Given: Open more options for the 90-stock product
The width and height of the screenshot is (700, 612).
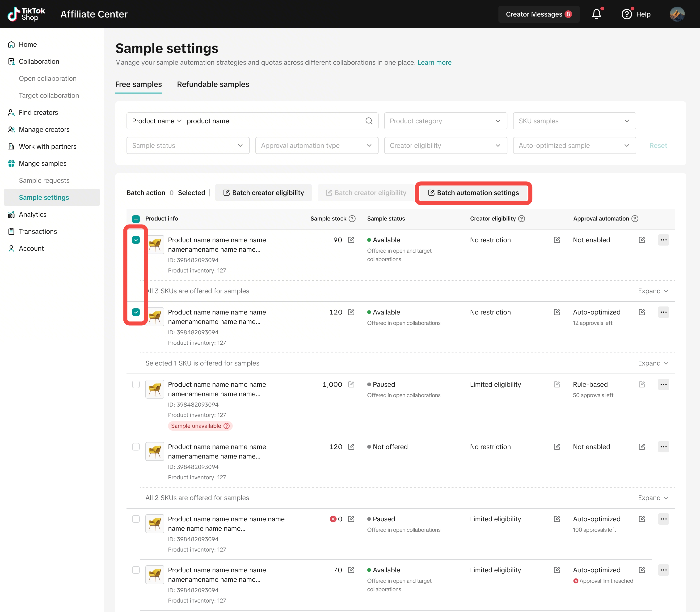Looking at the screenshot, I should click(x=663, y=240).
